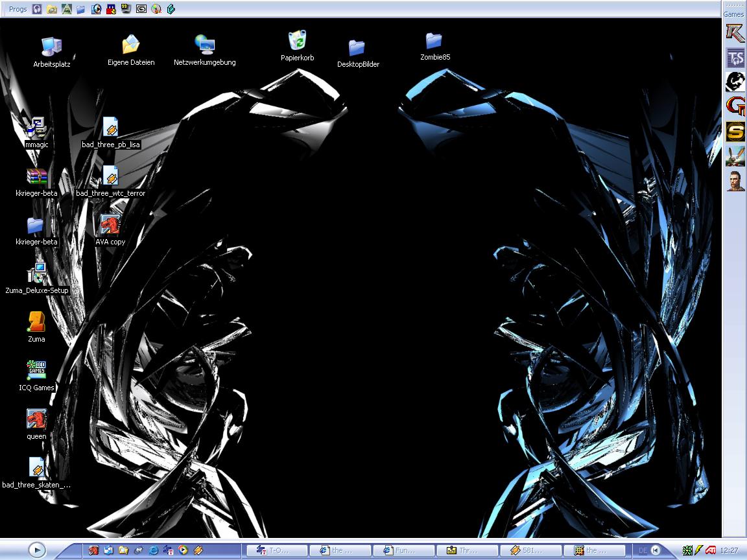Image resolution: width=747 pixels, height=560 pixels.
Task: Click the Start button in taskbar
Action: tap(37, 550)
